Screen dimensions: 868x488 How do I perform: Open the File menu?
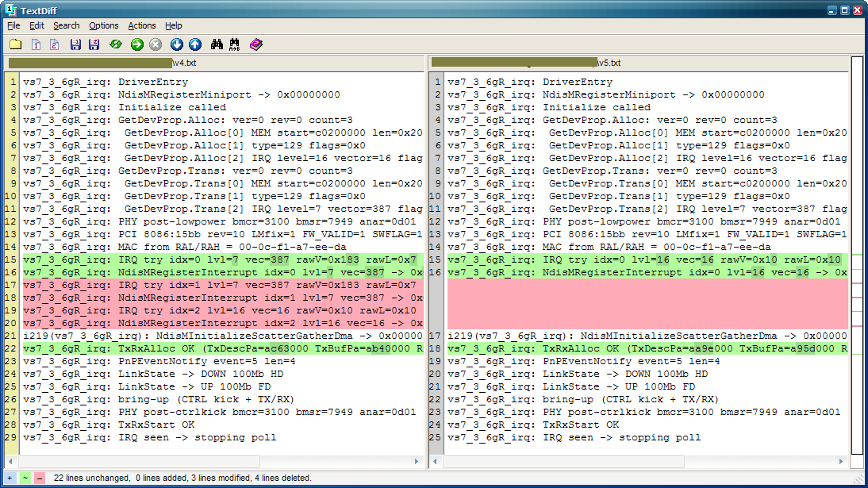point(13,25)
